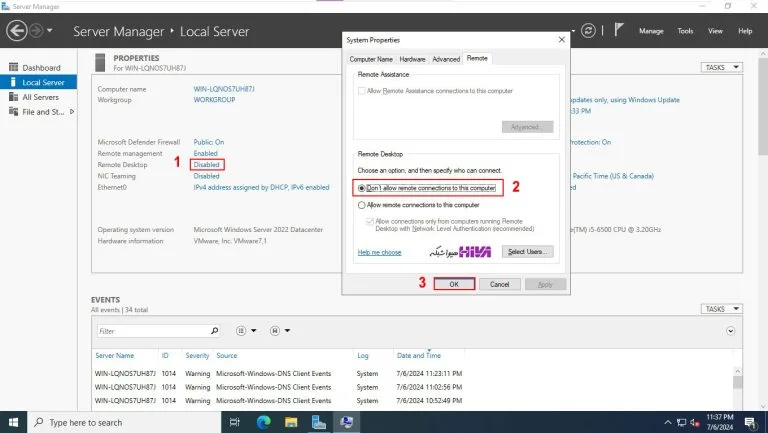Viewport: 768px width, 433px height.
Task: Click NIC Teaming Disabled link
Action: point(206,176)
